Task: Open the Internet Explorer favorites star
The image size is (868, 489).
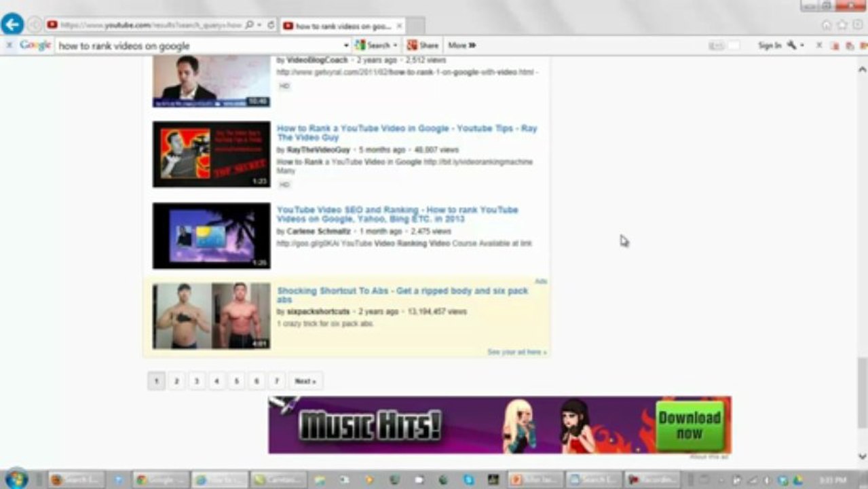Action: [842, 25]
